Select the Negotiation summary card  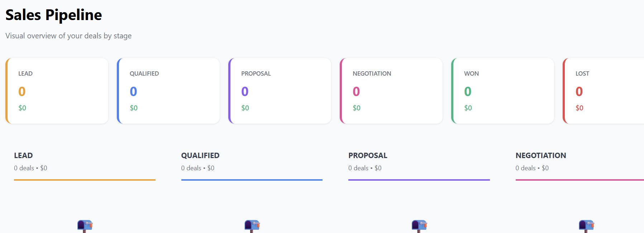point(392,91)
